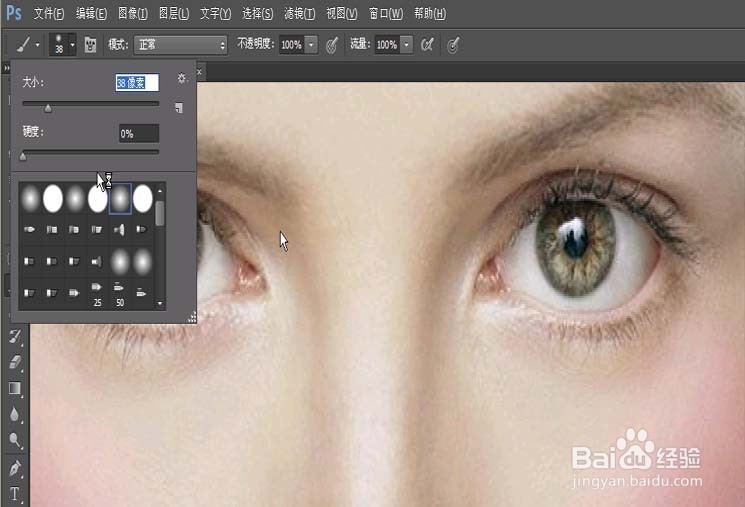Screen dimensions: 745x507
Task: Select the Horizontal Type tool
Action: [15, 494]
